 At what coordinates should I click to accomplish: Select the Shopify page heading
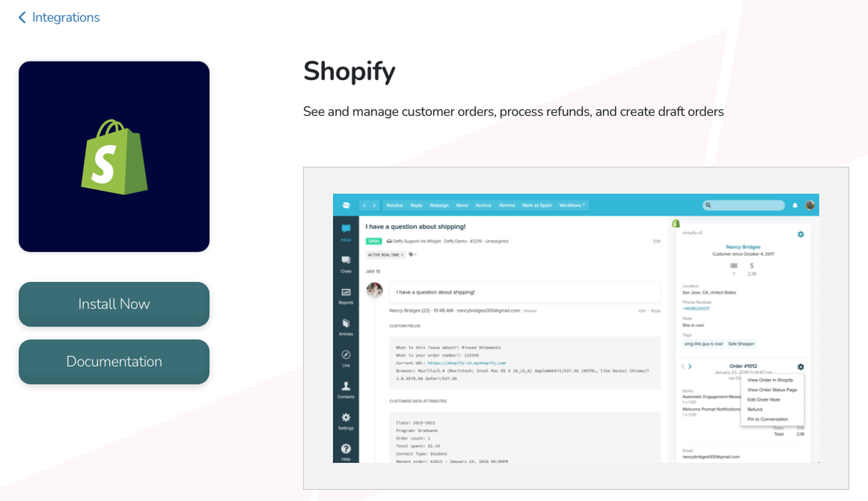click(349, 71)
